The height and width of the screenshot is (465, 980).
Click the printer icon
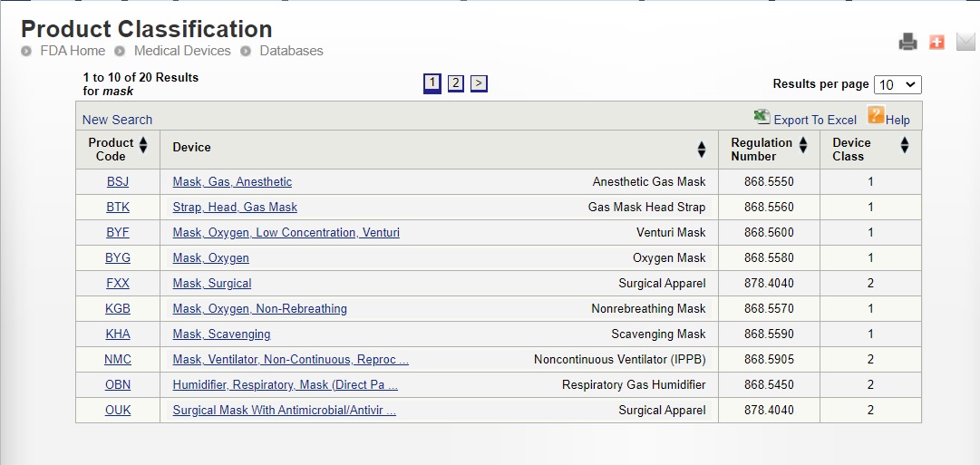pyautogui.click(x=907, y=42)
